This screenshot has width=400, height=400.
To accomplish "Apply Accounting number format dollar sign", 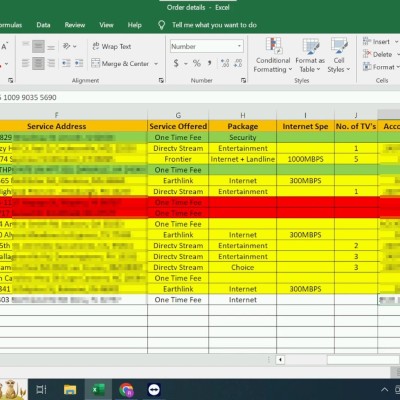I will tap(176, 63).
